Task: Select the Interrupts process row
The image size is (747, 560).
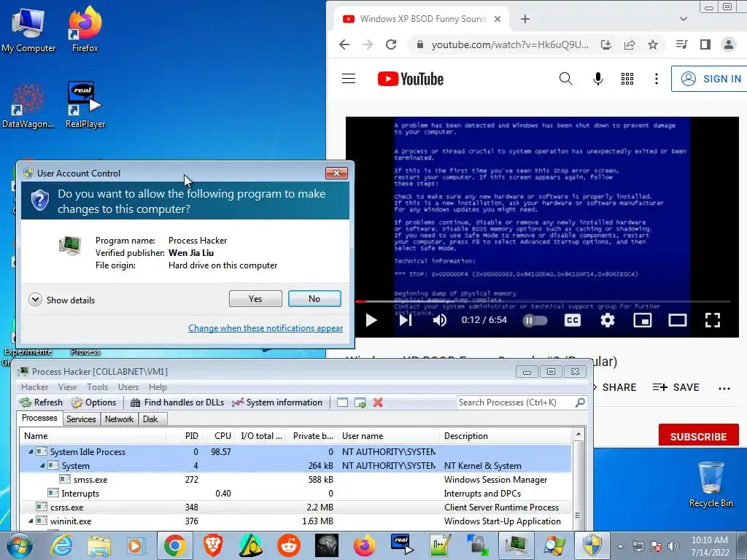Action: (295, 494)
